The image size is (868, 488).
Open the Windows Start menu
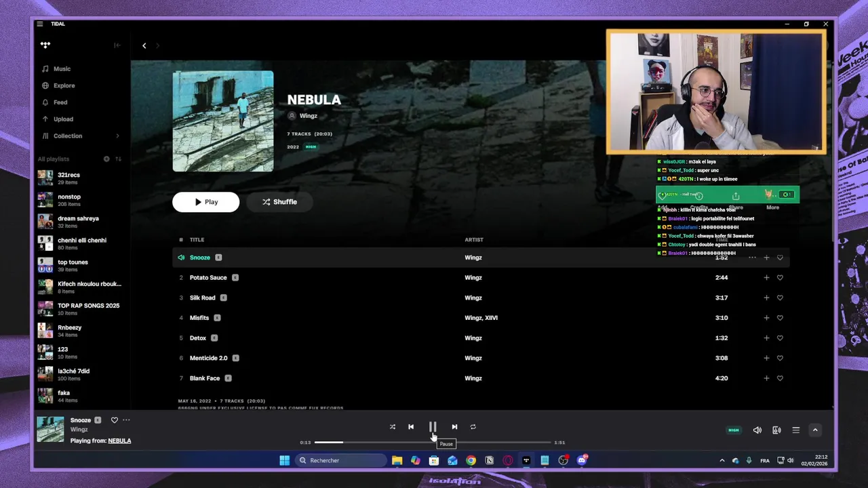[284, 460]
